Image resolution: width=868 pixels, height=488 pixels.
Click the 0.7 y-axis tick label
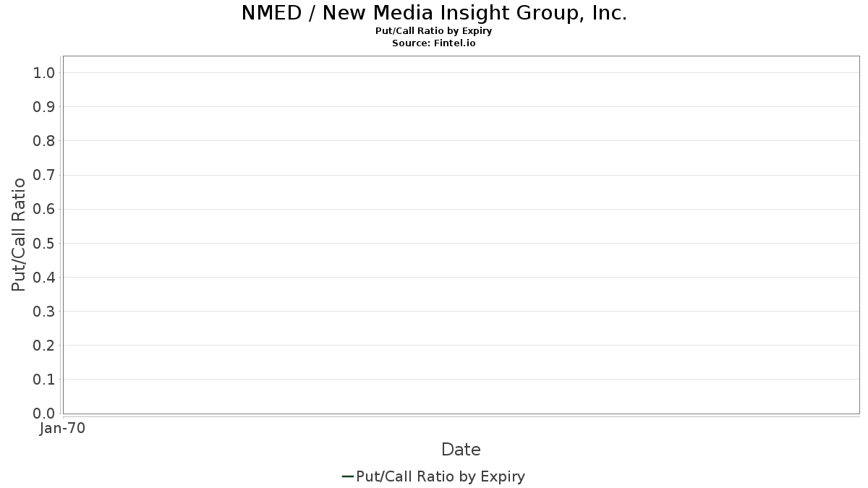click(x=44, y=175)
